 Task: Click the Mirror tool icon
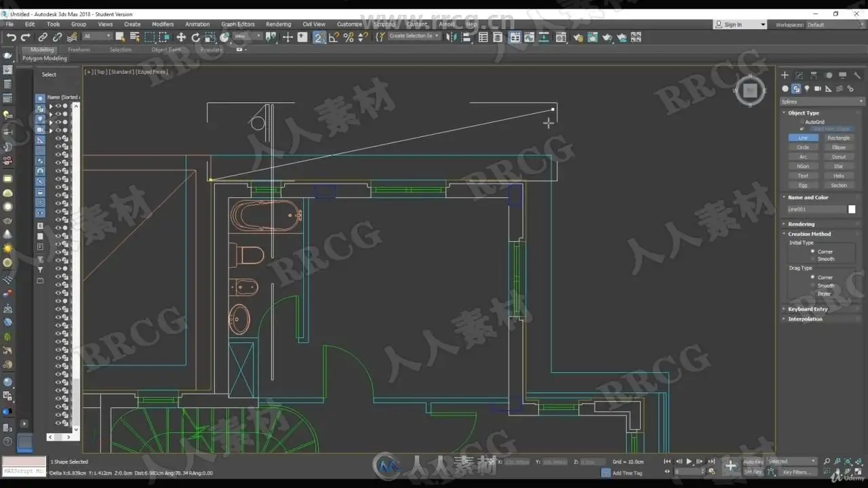click(452, 37)
